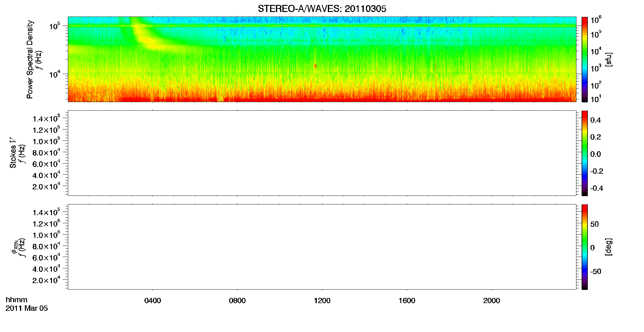Click the -0.4 label on Stokes V colorbar
The image size is (644, 332).
pos(597,188)
